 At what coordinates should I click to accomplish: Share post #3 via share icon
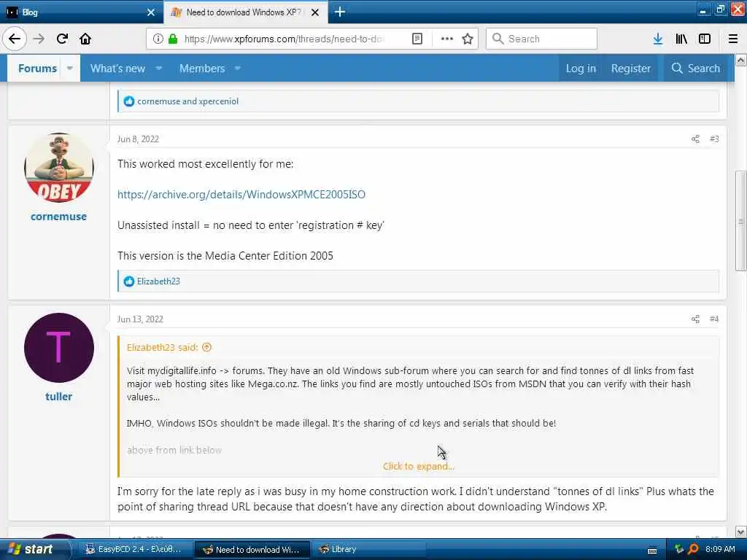(x=695, y=139)
